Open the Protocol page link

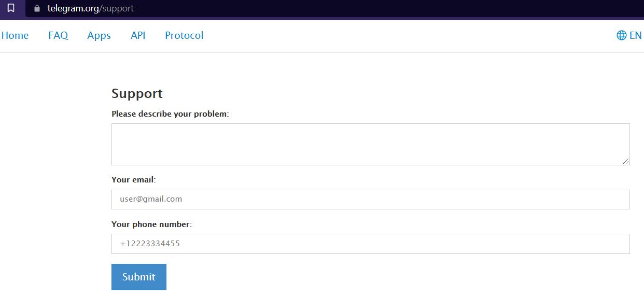tap(184, 35)
